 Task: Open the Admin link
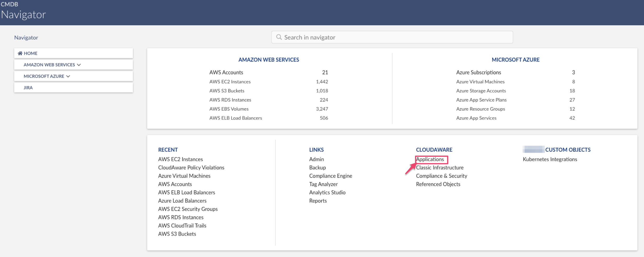317,159
